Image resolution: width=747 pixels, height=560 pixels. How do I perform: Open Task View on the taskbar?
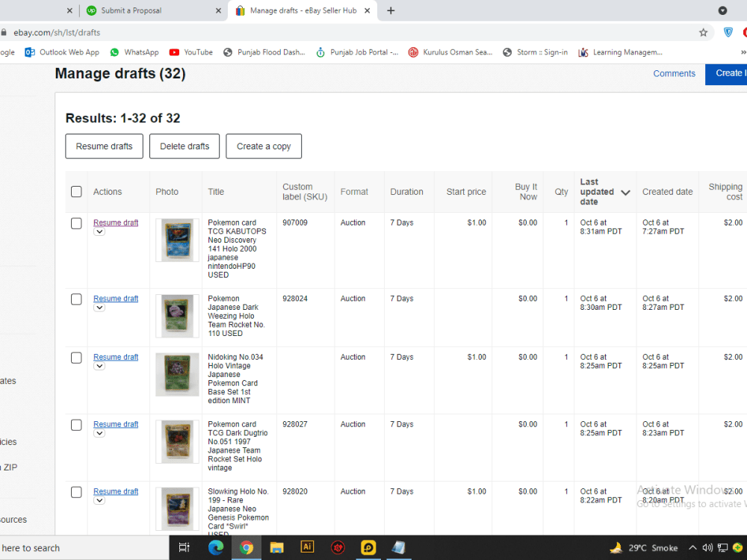click(x=184, y=547)
